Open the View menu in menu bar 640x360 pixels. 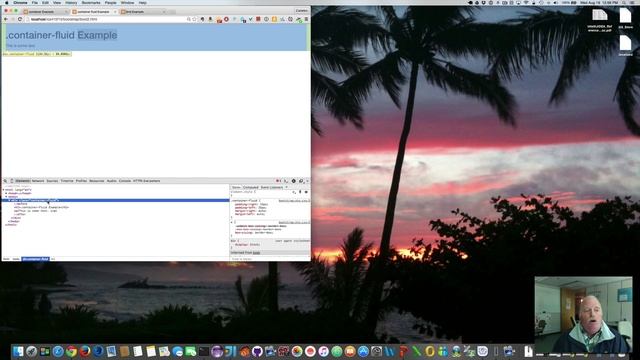(57, 2)
